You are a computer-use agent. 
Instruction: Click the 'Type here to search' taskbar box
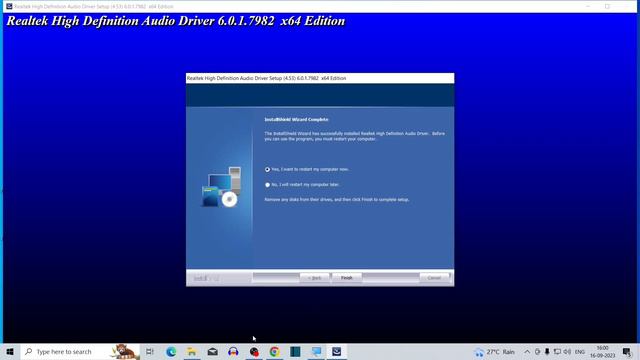80,351
